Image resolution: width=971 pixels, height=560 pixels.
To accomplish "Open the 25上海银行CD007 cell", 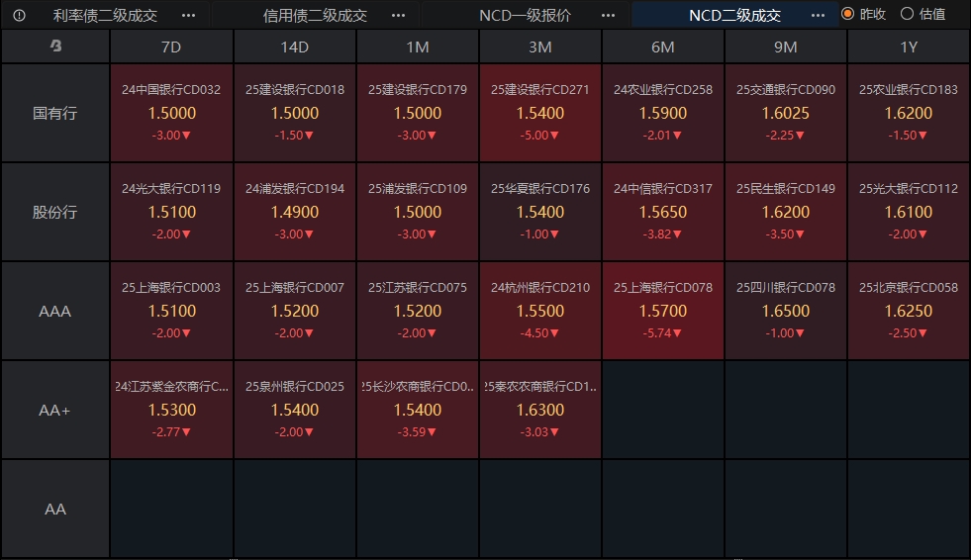I will 295,312.
